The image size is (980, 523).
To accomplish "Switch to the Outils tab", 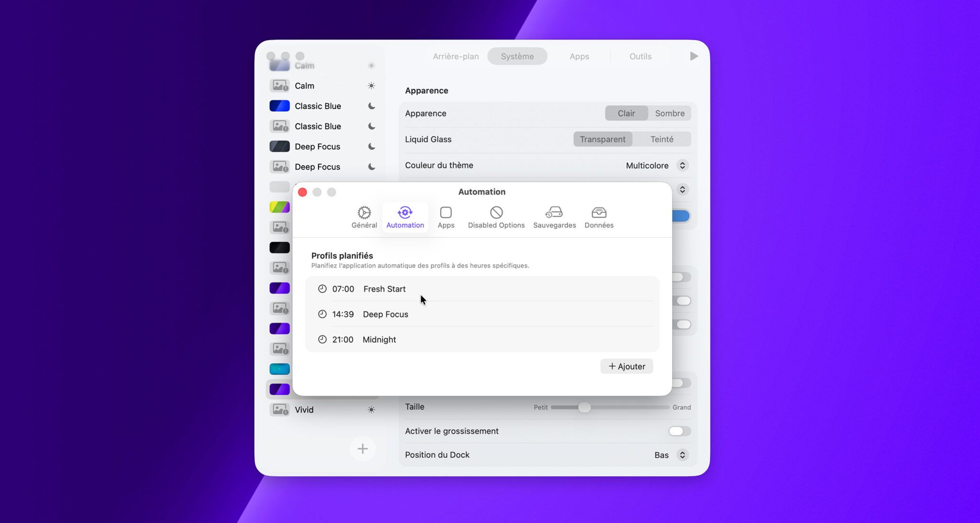I will click(640, 56).
